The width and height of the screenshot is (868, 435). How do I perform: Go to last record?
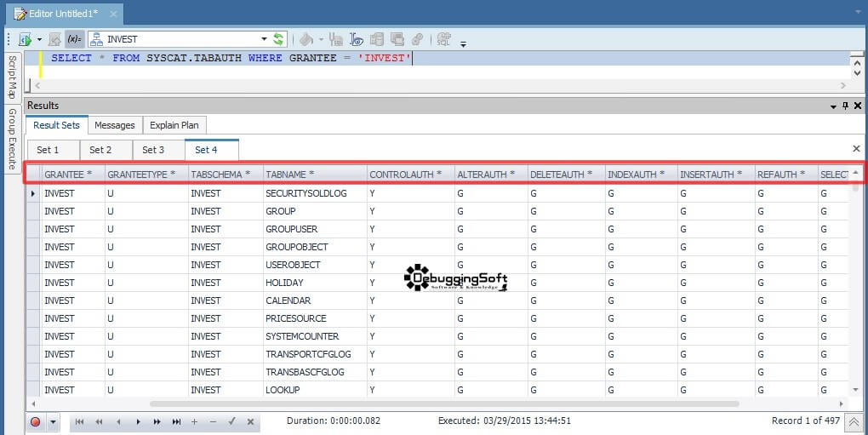(177, 421)
